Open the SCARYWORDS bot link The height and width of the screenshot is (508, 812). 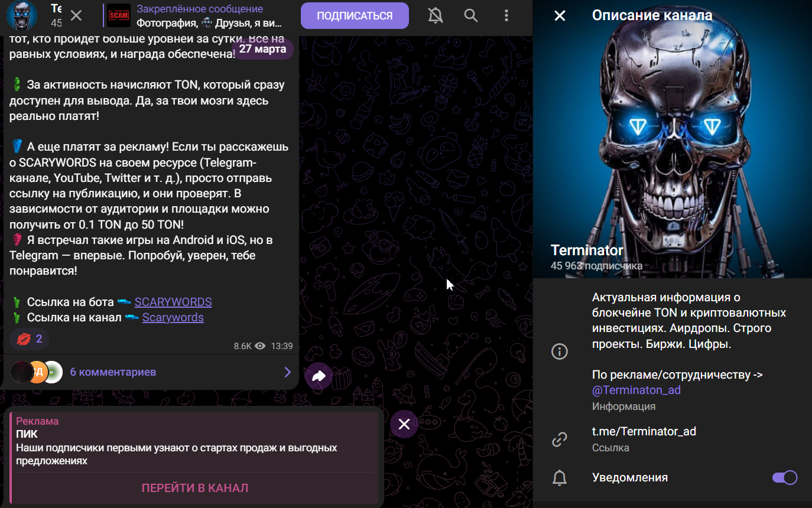coord(173,302)
